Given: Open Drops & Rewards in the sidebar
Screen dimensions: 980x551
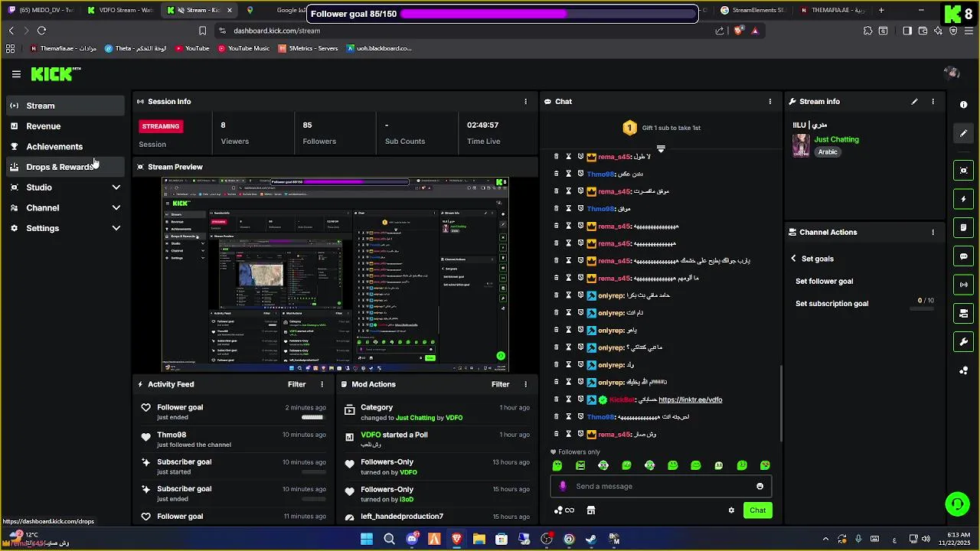Looking at the screenshot, I should [65, 167].
